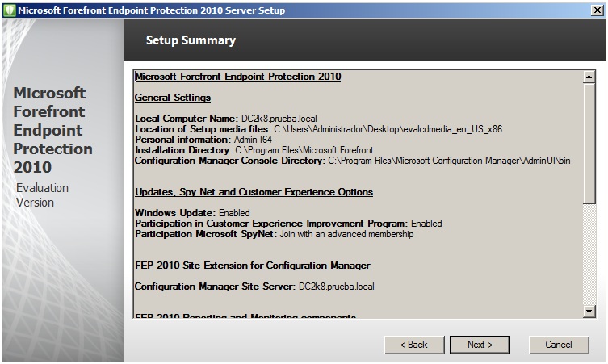This screenshot has width=608, height=364.
Task: Click the summary scrollbar down arrow
Action: point(589,312)
